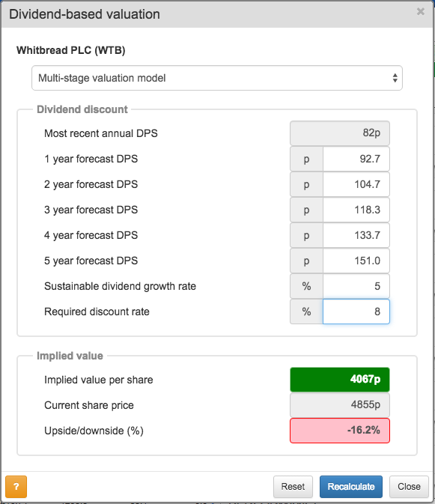Click the dropdown arrows on model selector

point(395,78)
